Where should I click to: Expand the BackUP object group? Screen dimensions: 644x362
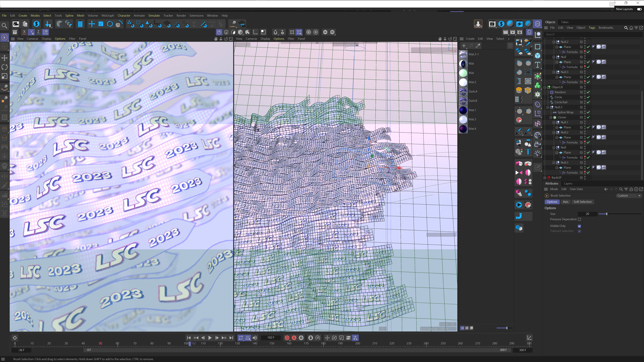[x=545, y=178]
